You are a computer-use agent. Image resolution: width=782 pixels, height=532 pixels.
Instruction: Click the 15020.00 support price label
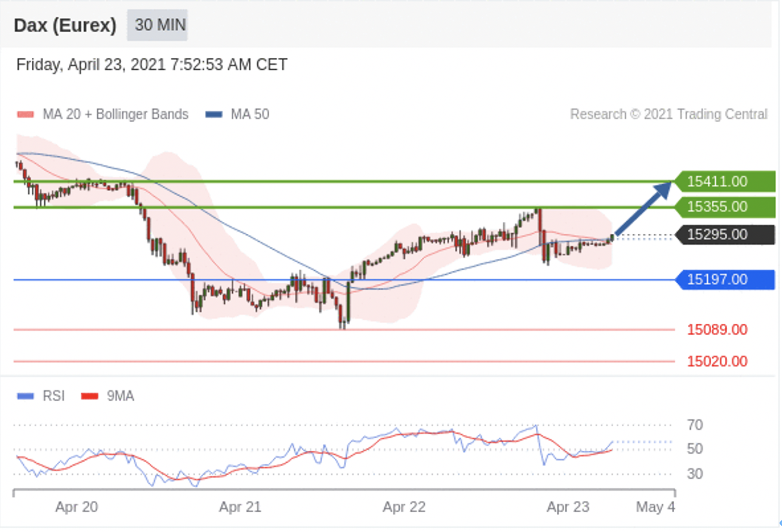point(717,361)
